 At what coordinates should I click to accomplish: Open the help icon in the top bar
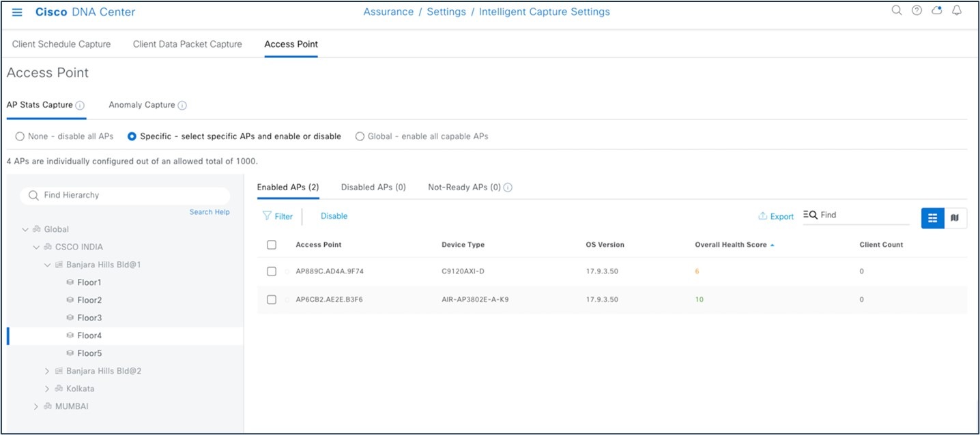click(916, 11)
